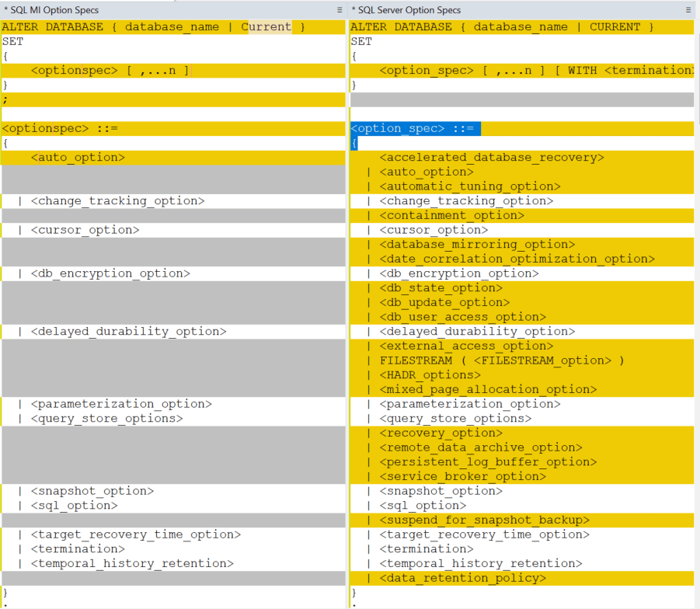Click the semicolon line in left pane
This screenshot has height=609, width=700.
[173, 99]
